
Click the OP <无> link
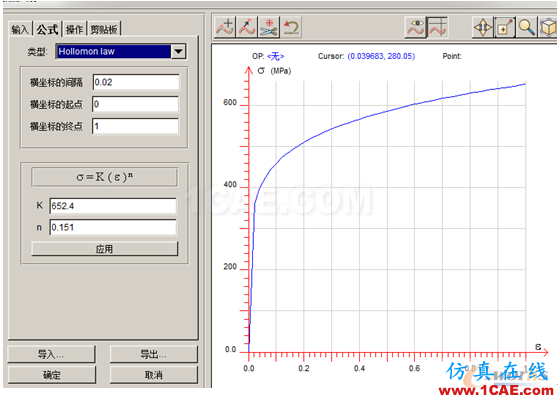[275, 56]
